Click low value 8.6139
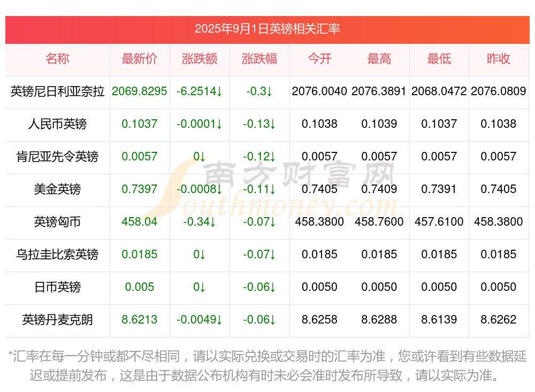 (x=439, y=320)
